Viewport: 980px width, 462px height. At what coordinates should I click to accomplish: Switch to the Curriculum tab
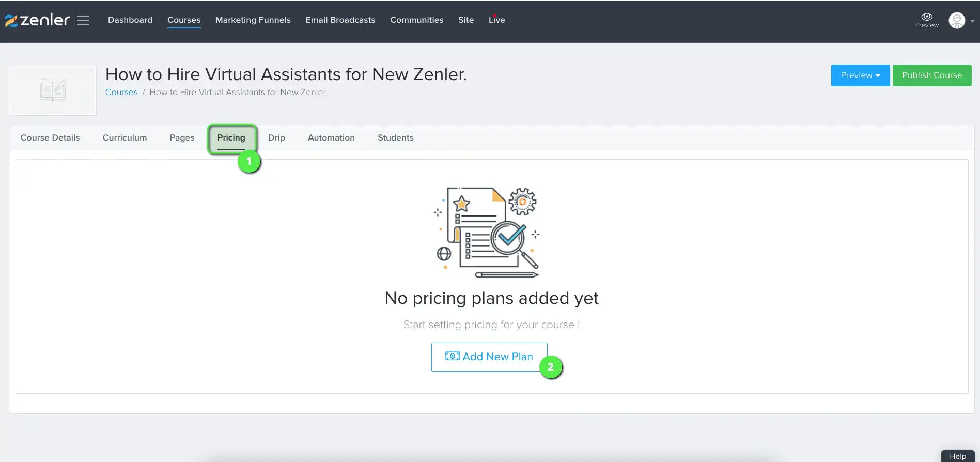point(125,137)
